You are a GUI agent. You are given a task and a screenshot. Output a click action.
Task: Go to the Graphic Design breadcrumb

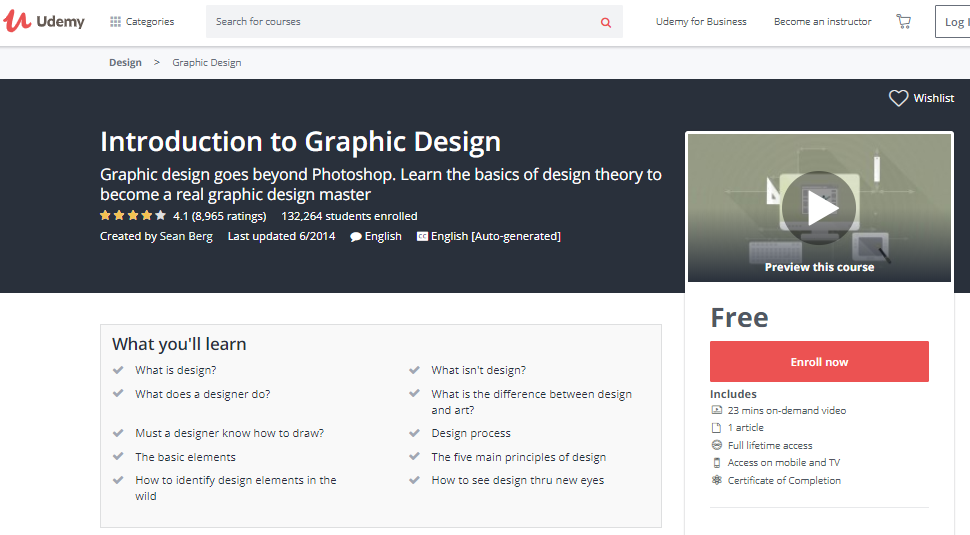207,62
